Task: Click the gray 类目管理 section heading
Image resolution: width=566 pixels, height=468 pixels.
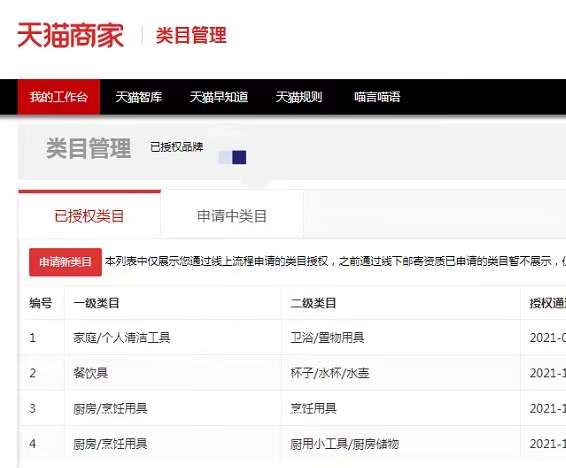Action: pos(88,148)
